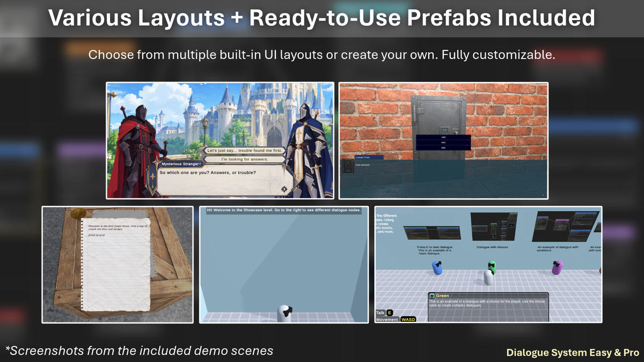The height and width of the screenshot is (362, 644).
Task: Click the E key hint next to Talk
Action: point(390,313)
